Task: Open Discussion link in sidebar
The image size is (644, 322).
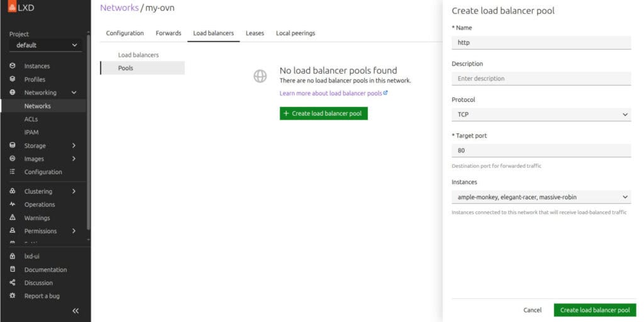Action: point(38,283)
